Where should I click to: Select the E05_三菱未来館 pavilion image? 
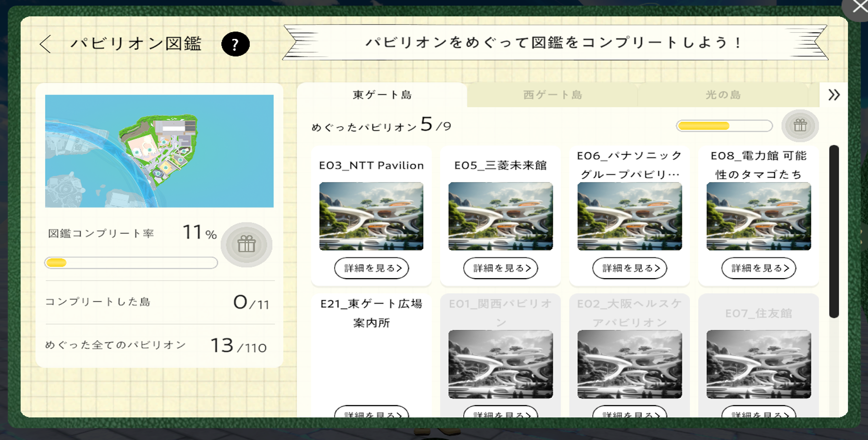(500, 216)
